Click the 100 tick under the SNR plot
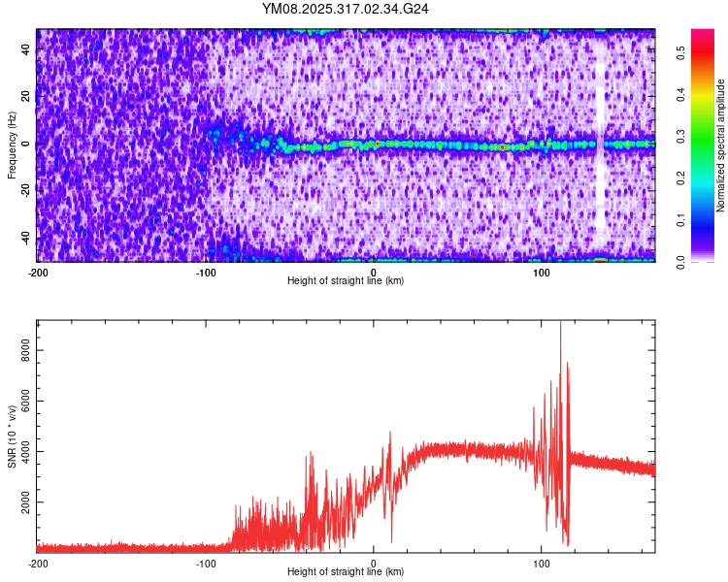This screenshot has width=728, height=582. tap(542, 564)
